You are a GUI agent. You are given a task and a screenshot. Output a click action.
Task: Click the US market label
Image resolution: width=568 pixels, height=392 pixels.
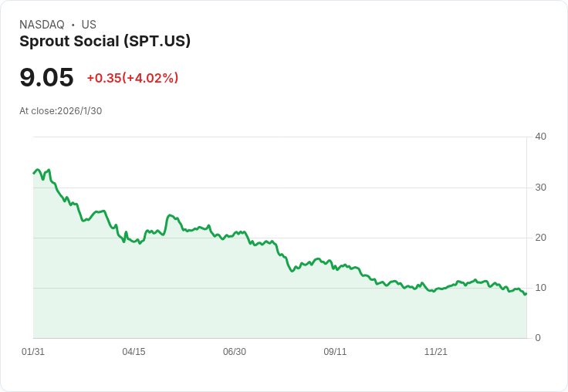(89, 25)
